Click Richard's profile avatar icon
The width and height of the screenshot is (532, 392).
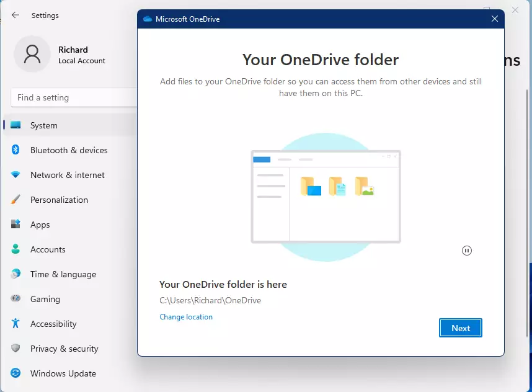pos(32,55)
